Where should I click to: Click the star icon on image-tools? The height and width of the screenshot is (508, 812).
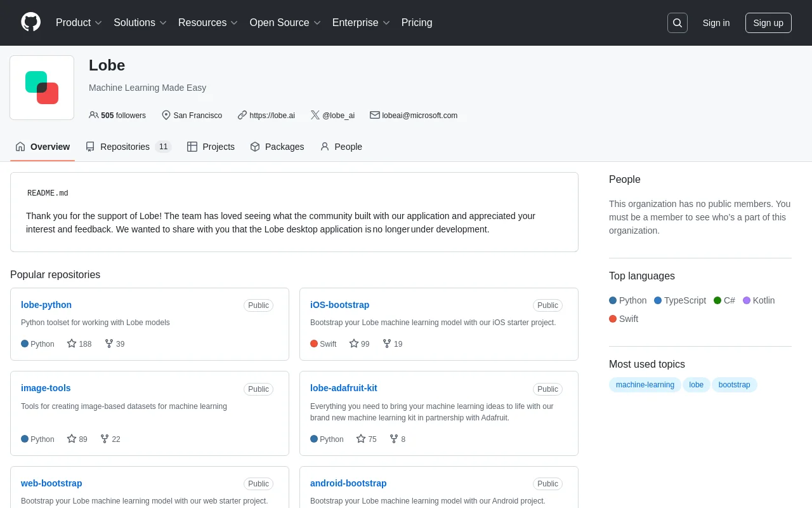72,439
